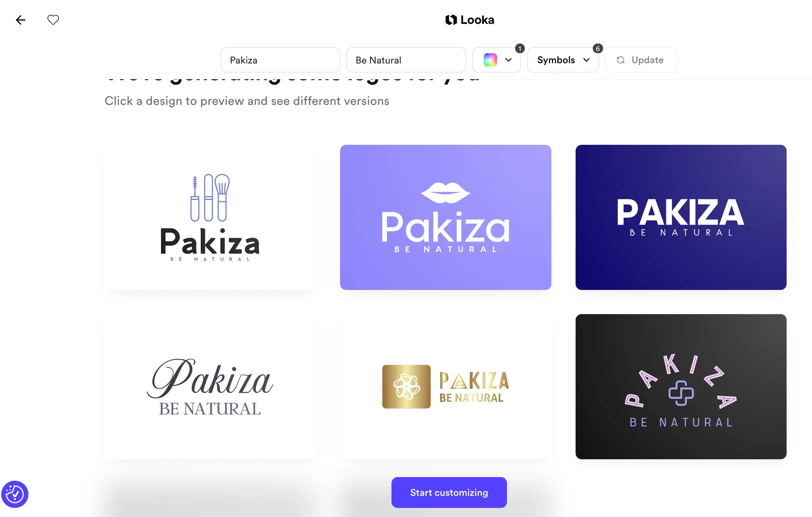
Task: Select the lips logo on purple
Action: [446, 217]
